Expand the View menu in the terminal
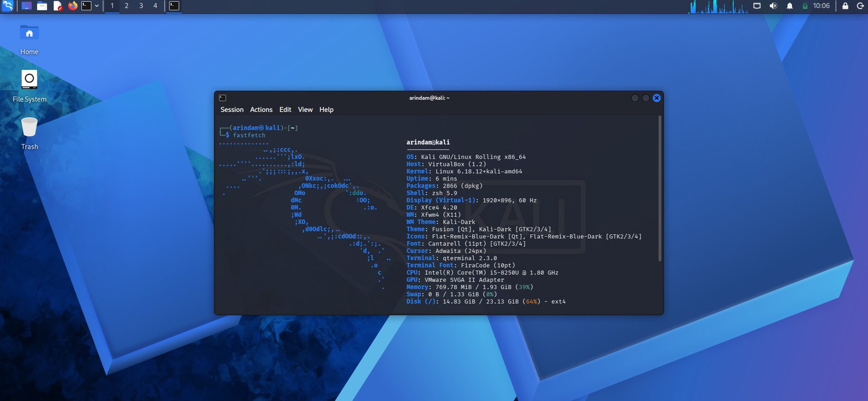The width and height of the screenshot is (868, 401). coord(305,109)
